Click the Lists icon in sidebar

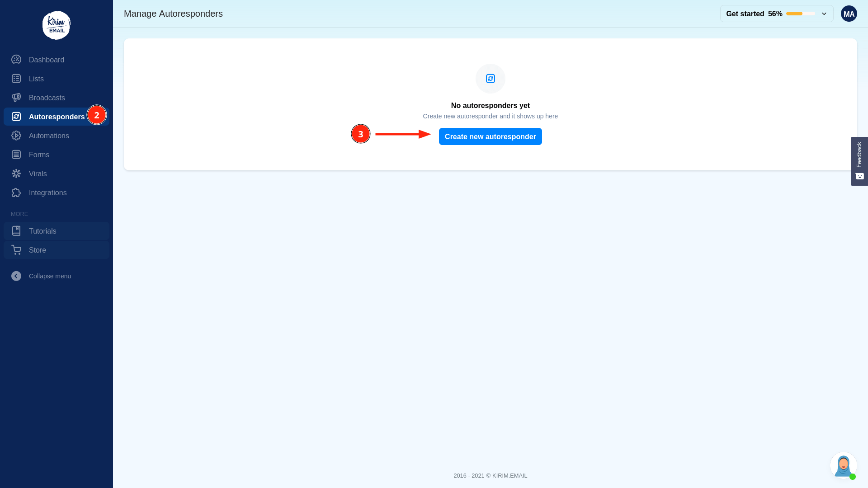(x=16, y=78)
